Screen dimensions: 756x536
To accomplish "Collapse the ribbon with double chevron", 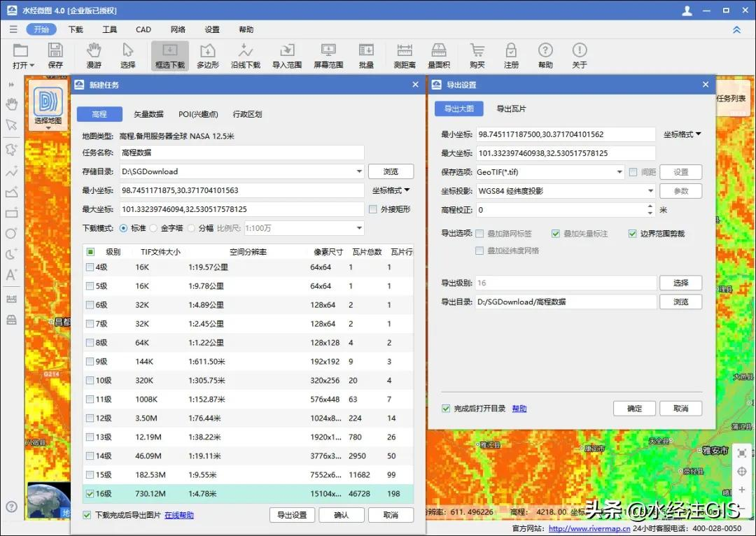I will pos(736,29).
